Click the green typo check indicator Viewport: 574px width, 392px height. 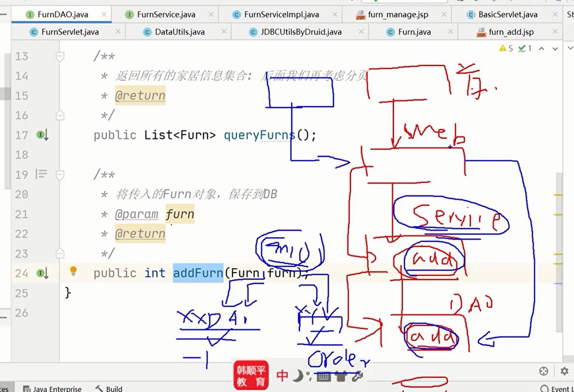coord(525,48)
